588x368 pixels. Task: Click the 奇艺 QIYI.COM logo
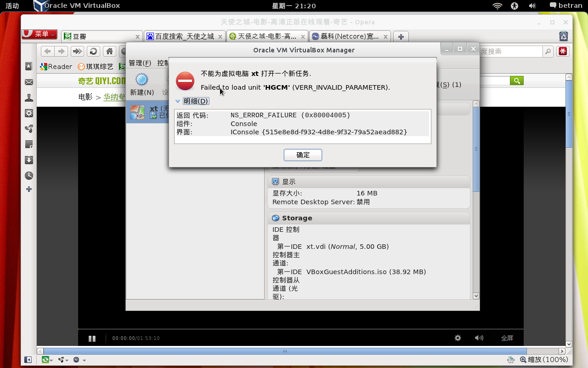pyautogui.click(x=102, y=81)
